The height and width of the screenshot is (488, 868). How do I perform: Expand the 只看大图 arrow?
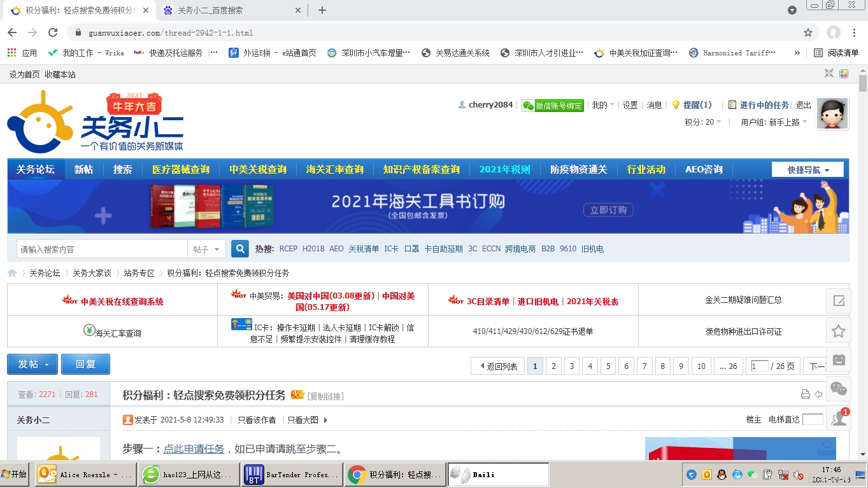coord(325,420)
